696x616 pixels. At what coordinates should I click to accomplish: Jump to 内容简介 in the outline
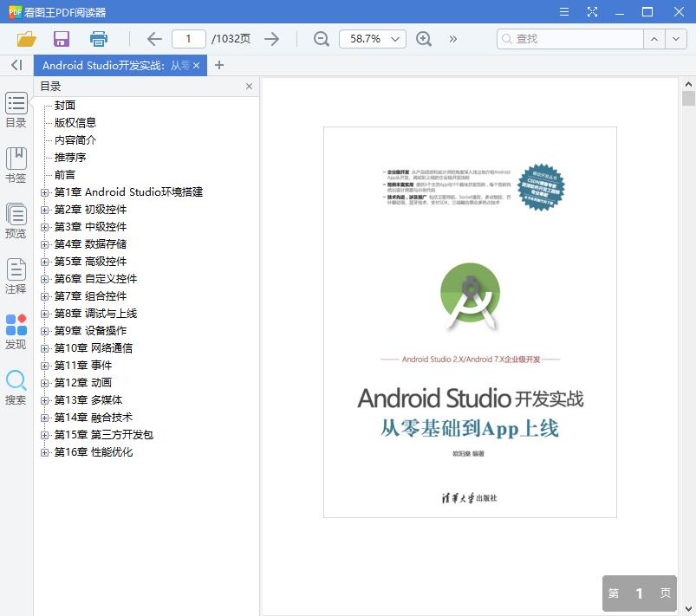coord(75,139)
